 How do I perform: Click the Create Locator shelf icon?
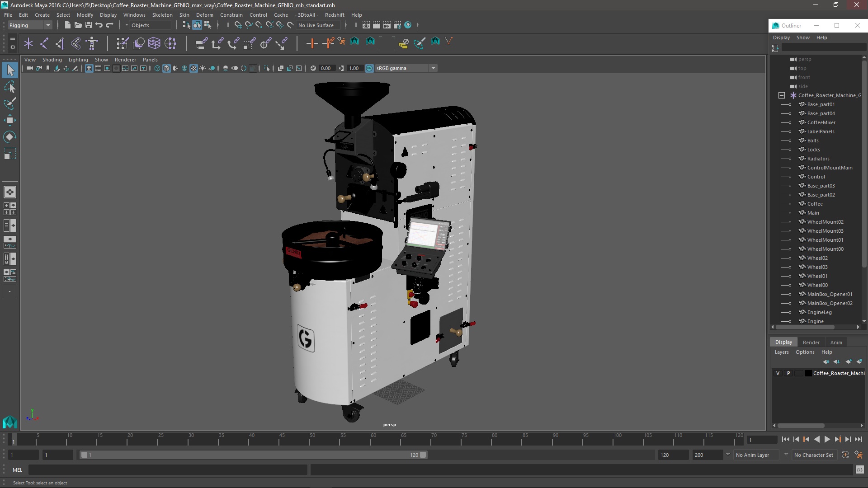tap(28, 43)
